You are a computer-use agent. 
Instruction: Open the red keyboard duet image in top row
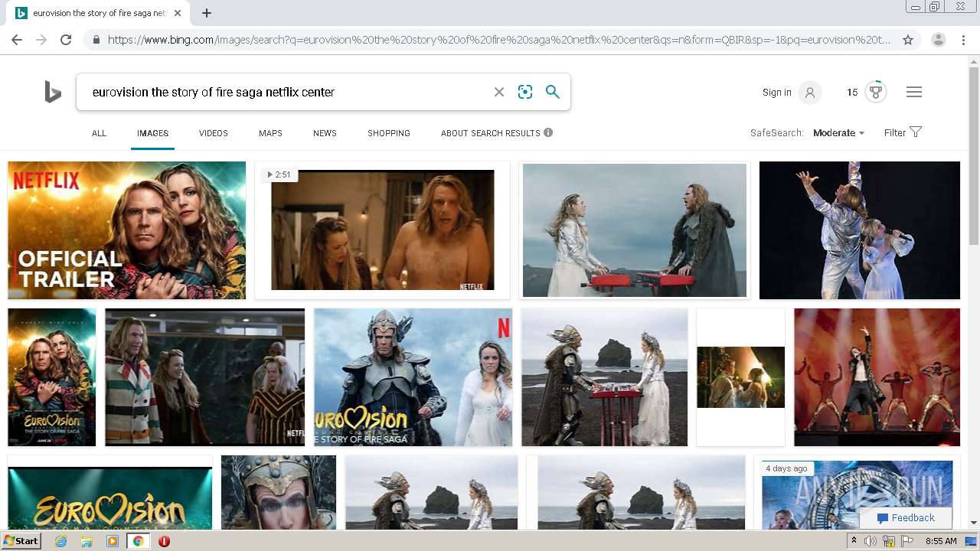(635, 230)
